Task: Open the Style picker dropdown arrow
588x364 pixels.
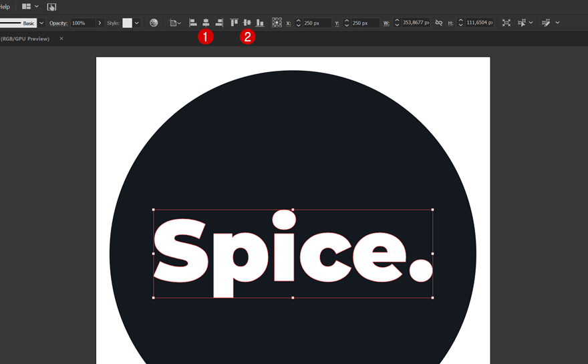Action: point(137,23)
